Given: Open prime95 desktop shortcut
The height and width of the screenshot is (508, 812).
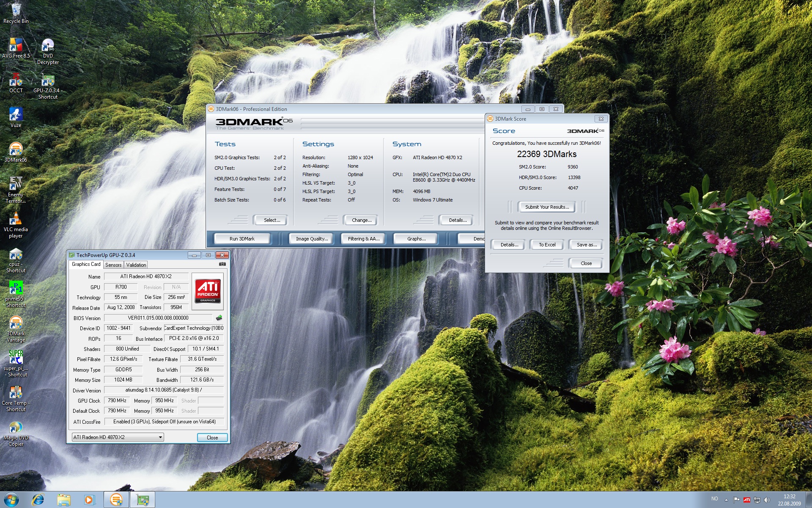Looking at the screenshot, I should coord(16,294).
